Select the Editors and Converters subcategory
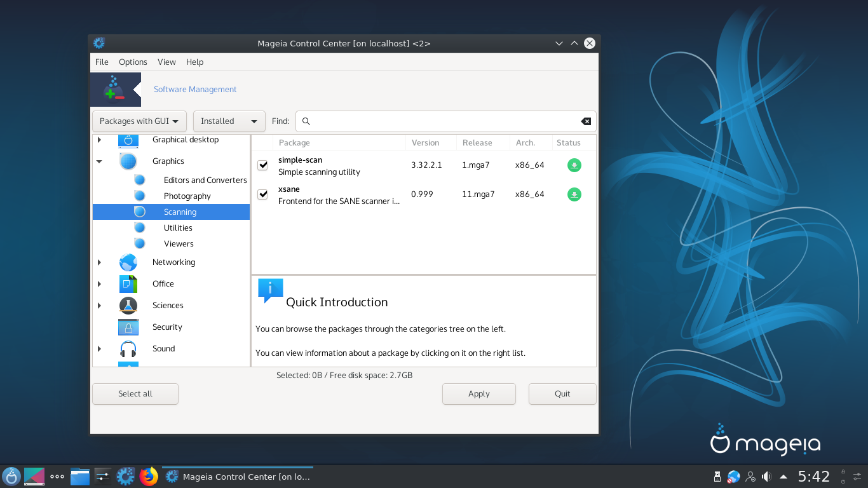The width and height of the screenshot is (868, 488). pos(205,180)
